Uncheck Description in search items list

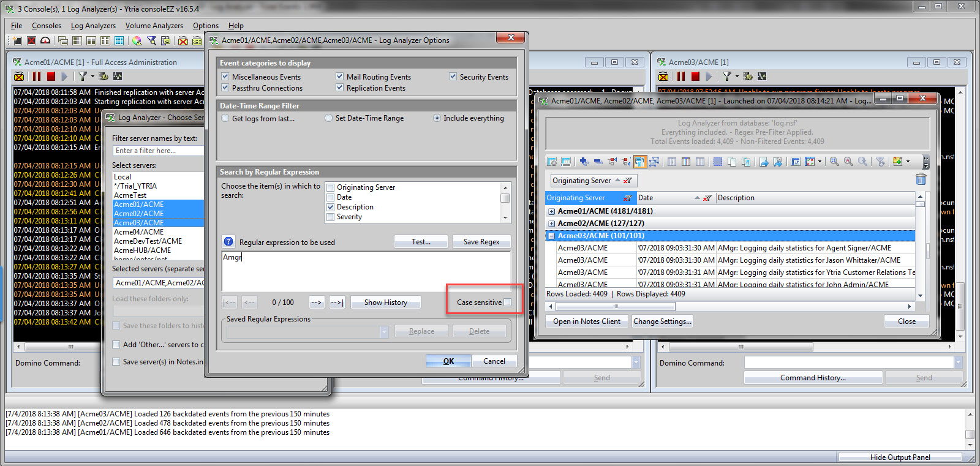[x=331, y=207]
